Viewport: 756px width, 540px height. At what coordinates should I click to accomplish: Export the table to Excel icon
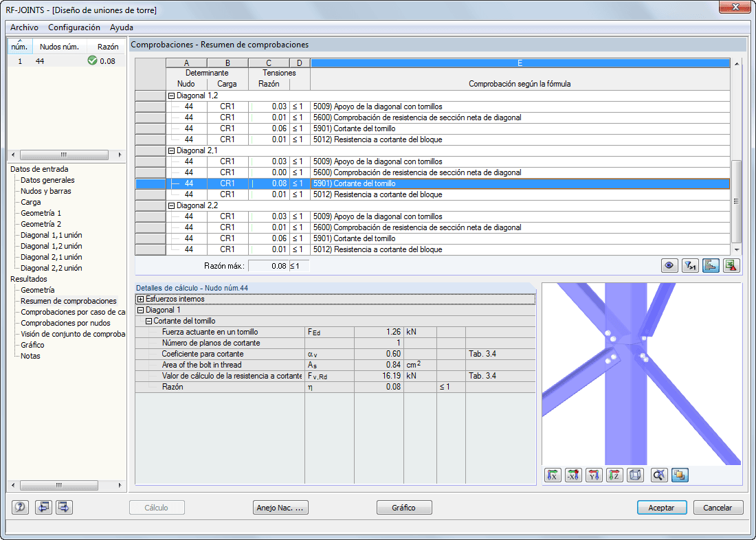(x=731, y=266)
